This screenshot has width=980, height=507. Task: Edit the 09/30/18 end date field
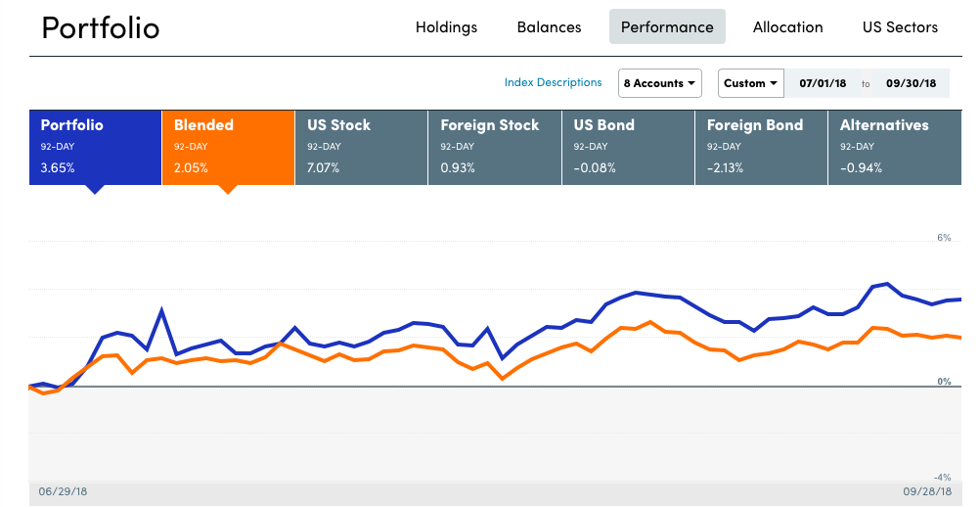tap(911, 83)
